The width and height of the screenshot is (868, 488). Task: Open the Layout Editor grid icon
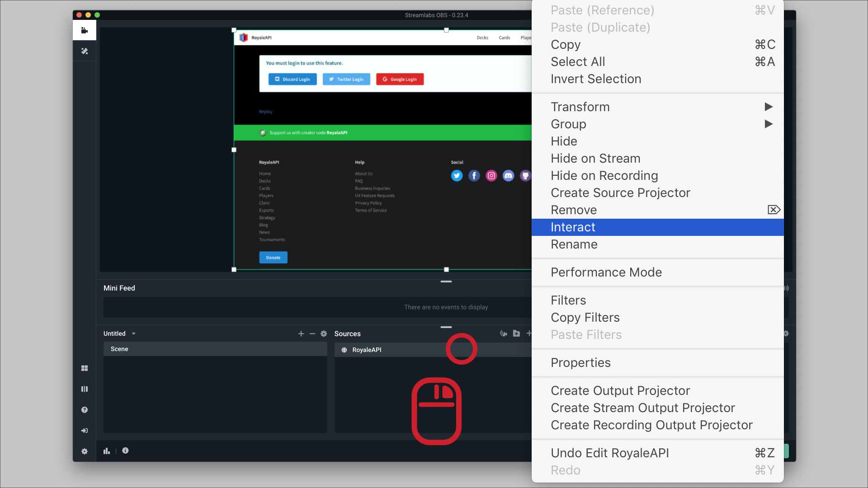pos(84,368)
